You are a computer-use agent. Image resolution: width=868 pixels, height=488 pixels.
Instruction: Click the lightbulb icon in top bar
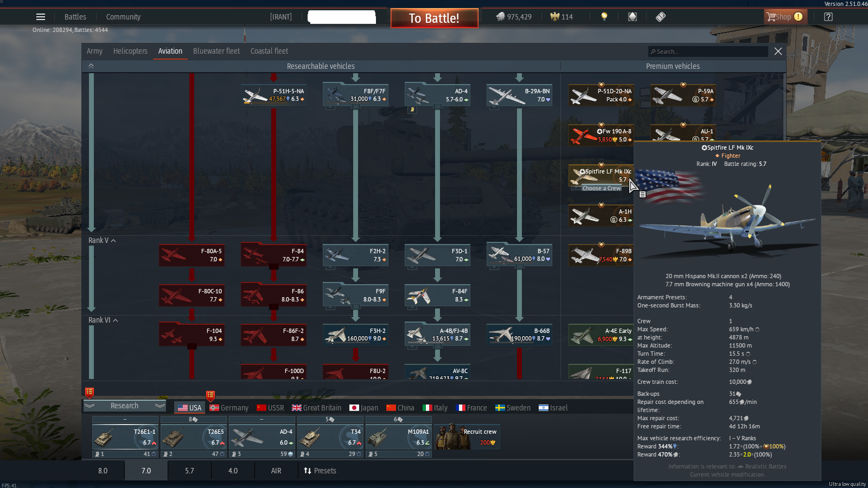point(604,17)
